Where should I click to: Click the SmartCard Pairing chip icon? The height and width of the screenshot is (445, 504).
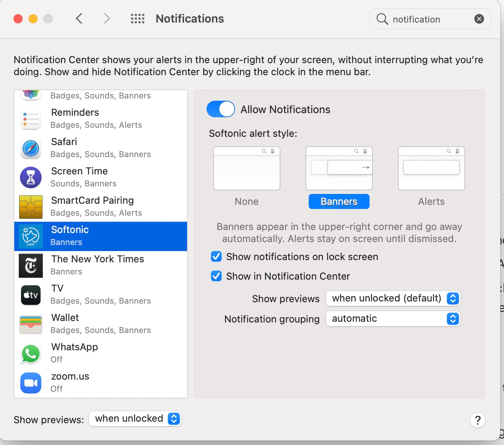[31, 207]
